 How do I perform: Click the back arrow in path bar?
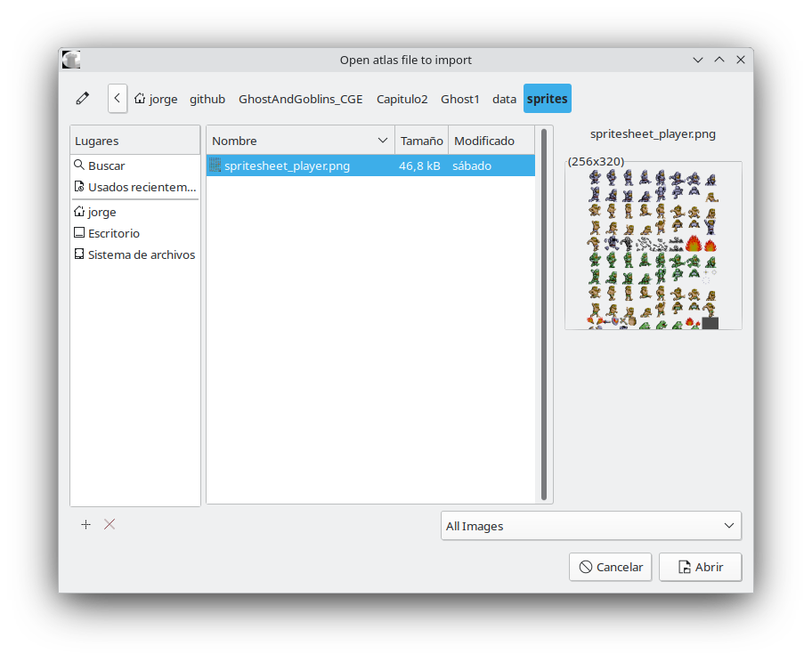(118, 99)
